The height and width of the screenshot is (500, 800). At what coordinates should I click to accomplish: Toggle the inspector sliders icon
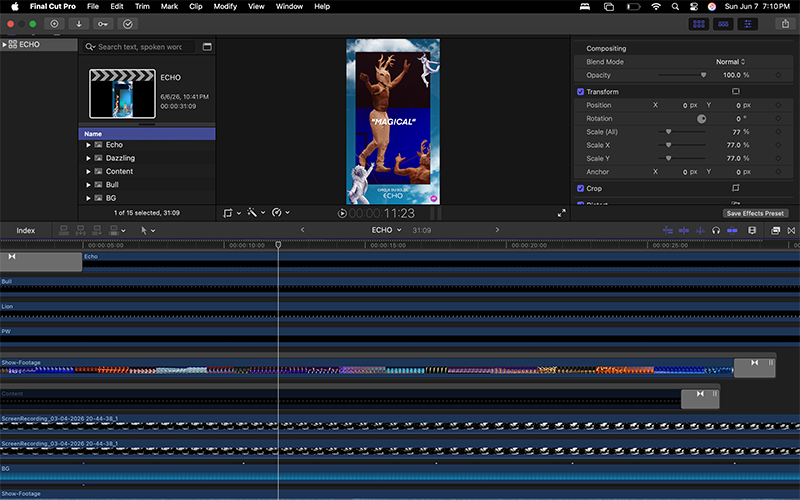747,24
